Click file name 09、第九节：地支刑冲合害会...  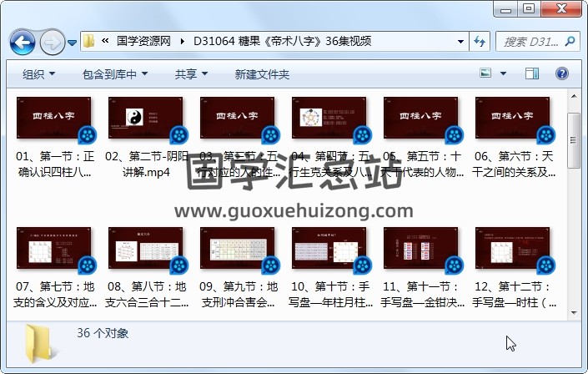click(239, 295)
